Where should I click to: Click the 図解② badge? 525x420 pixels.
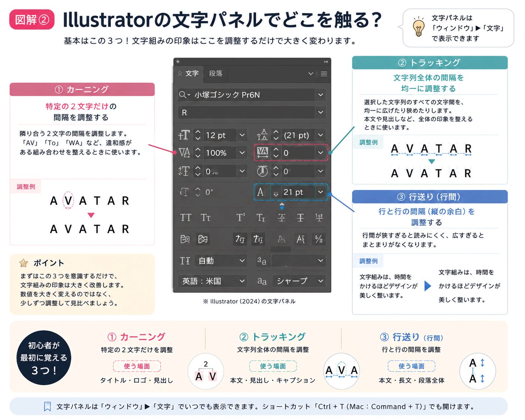[x=32, y=19]
